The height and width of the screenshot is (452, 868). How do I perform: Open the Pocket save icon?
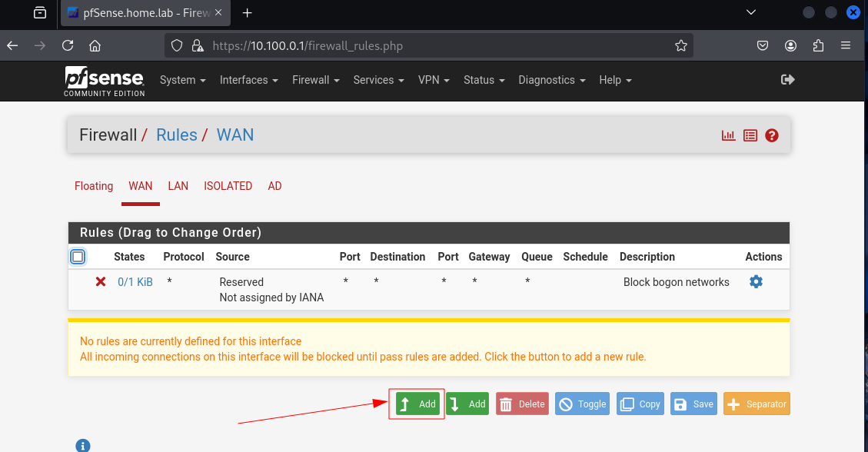(763, 45)
